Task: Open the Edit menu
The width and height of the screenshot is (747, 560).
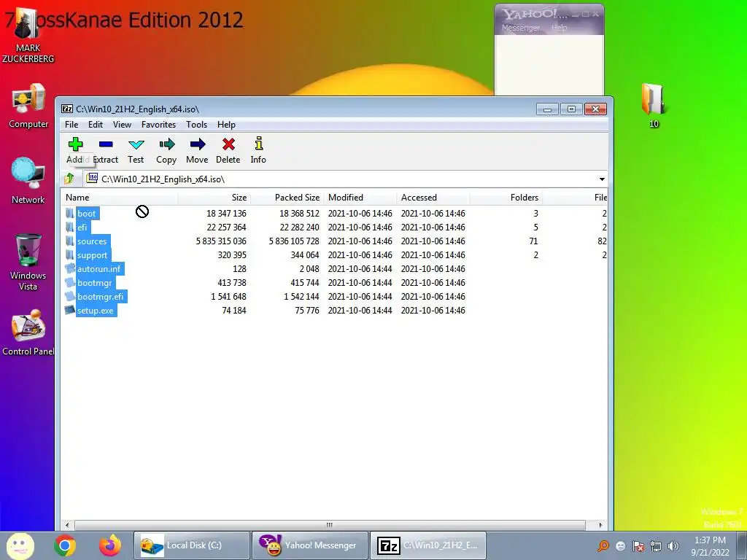Action: (96, 124)
